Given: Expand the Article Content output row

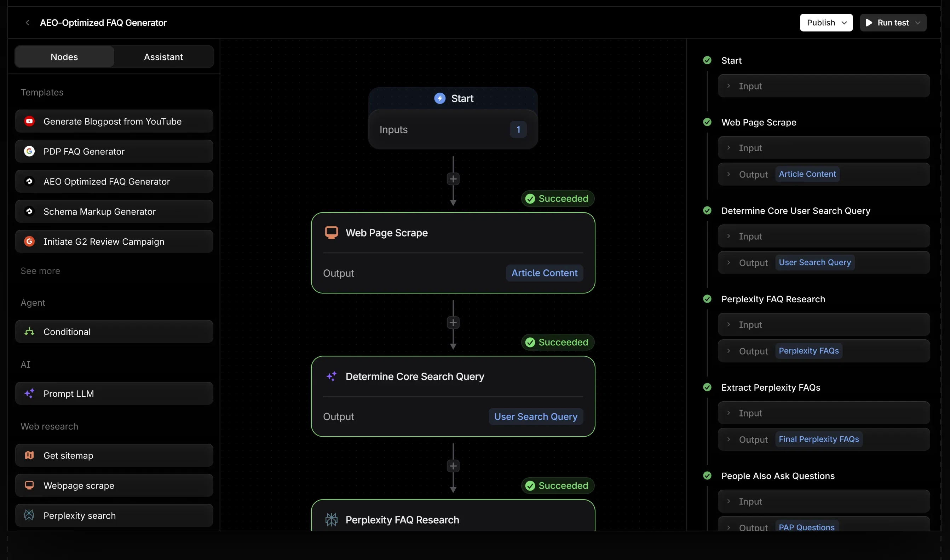Looking at the screenshot, I should click(824, 174).
